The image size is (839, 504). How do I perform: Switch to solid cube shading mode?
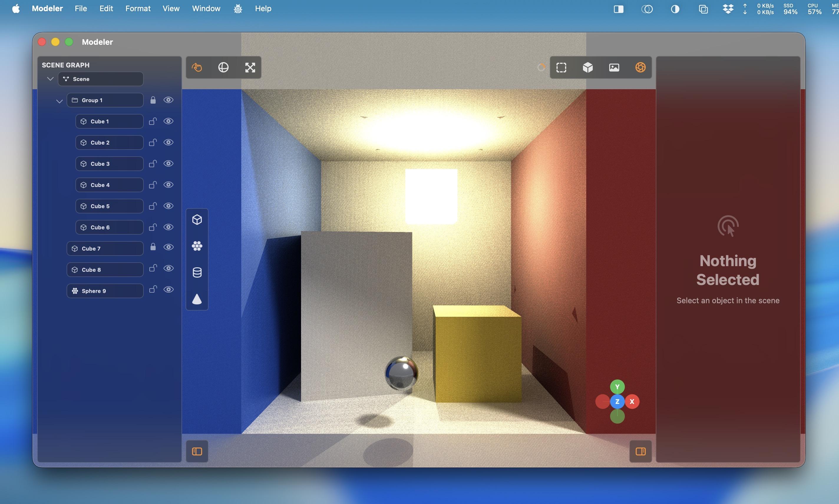pyautogui.click(x=588, y=67)
